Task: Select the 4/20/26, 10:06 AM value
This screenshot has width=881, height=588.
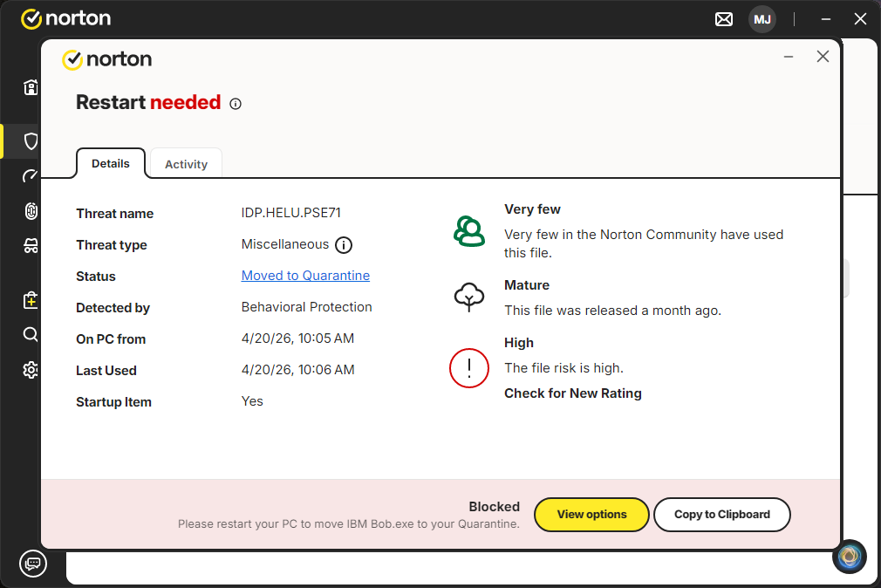Action: coord(297,370)
